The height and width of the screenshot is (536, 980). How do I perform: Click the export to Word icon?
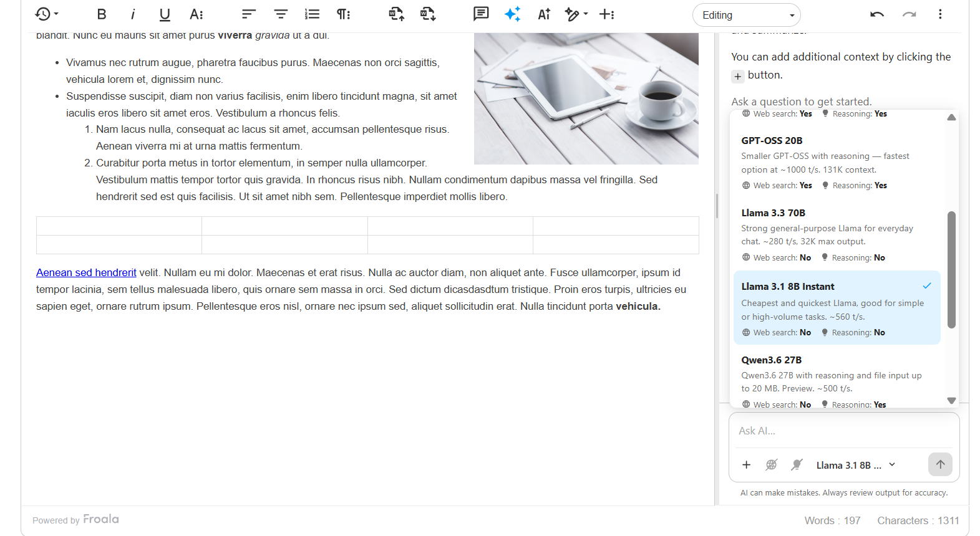[x=428, y=14]
